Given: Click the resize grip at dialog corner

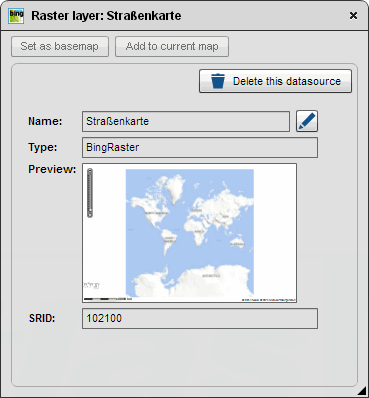Looking at the screenshot, I should [363, 392].
